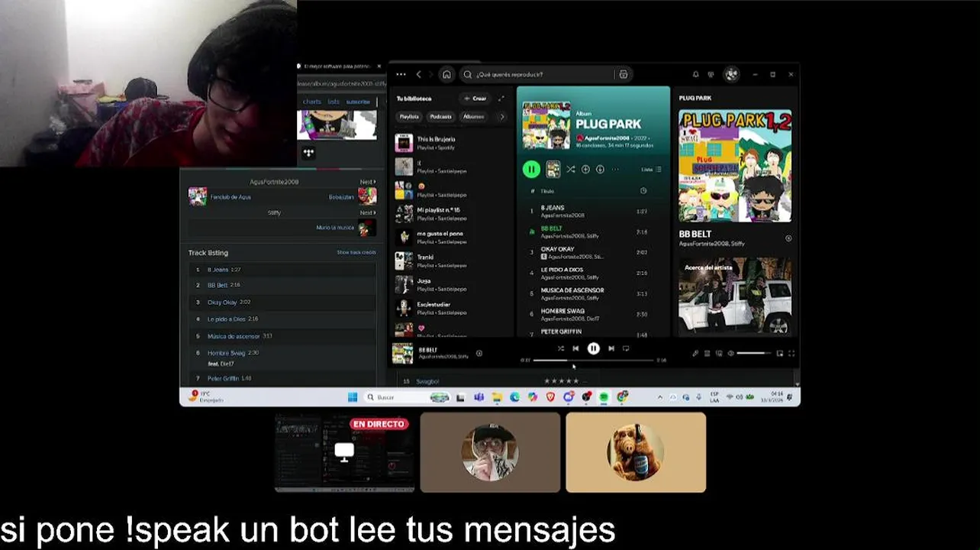The height and width of the screenshot is (550, 980).
Task: Skip to next track
Action: coord(611,348)
